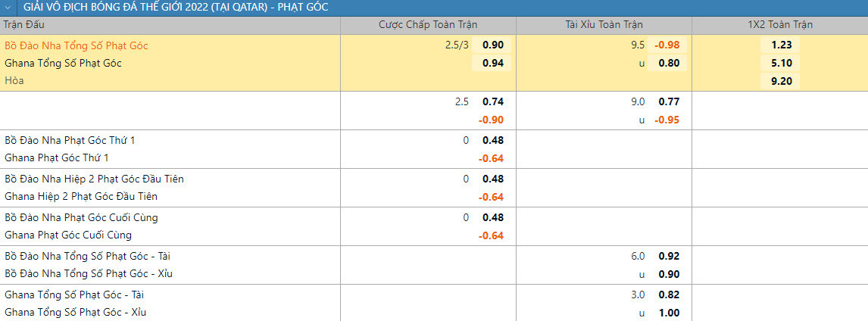The image size is (868, 321).
Task: Bet on Bồ Đào Nha 1X2 at 1.23
Action: click(x=781, y=45)
